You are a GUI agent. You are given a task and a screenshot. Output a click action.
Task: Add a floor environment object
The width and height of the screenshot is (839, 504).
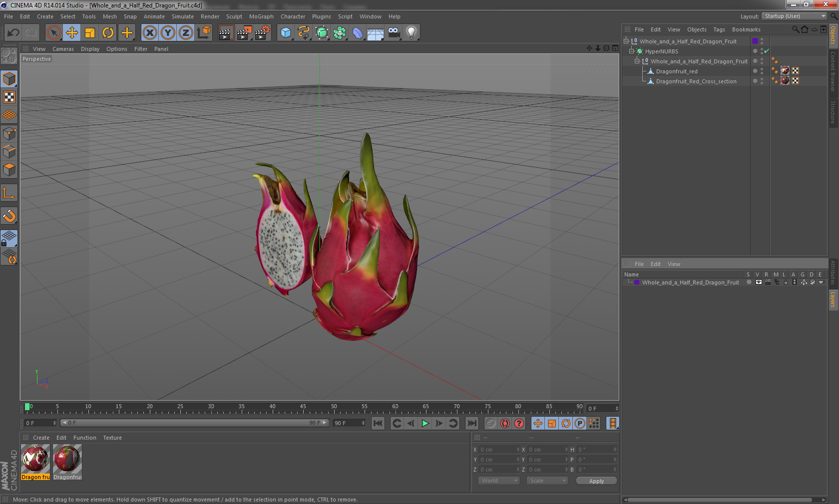click(x=376, y=33)
